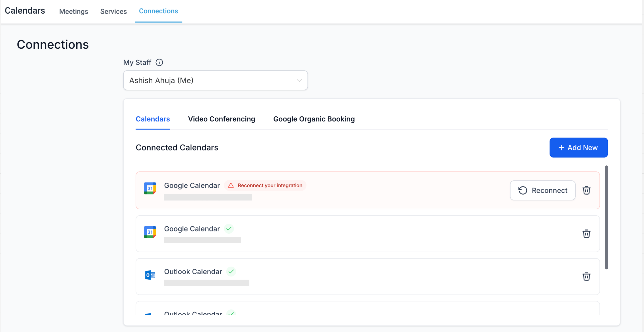The width and height of the screenshot is (644, 332).
Task: Click the chevron arrow in staff selector
Action: click(x=299, y=80)
